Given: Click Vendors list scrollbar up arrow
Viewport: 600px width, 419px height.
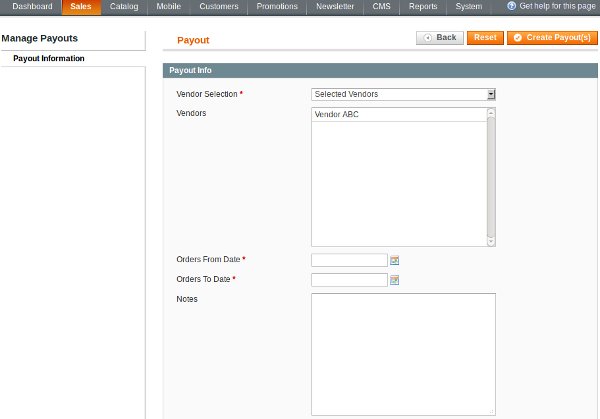Looking at the screenshot, I should point(491,112).
